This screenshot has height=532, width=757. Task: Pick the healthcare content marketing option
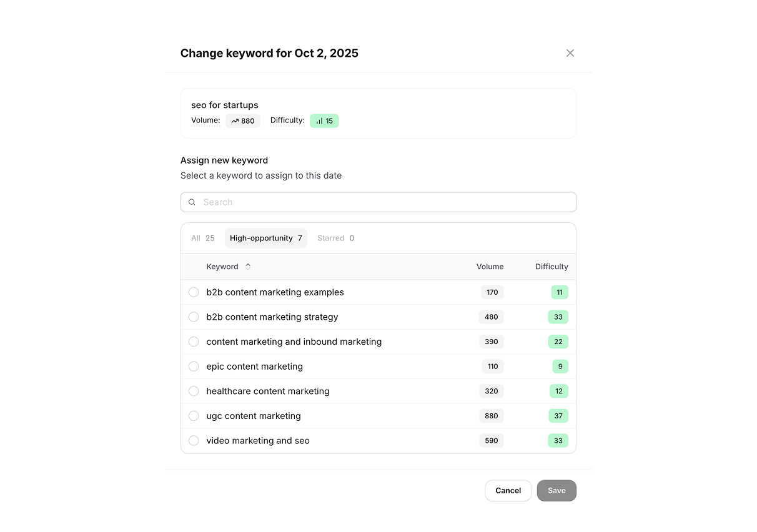(194, 392)
